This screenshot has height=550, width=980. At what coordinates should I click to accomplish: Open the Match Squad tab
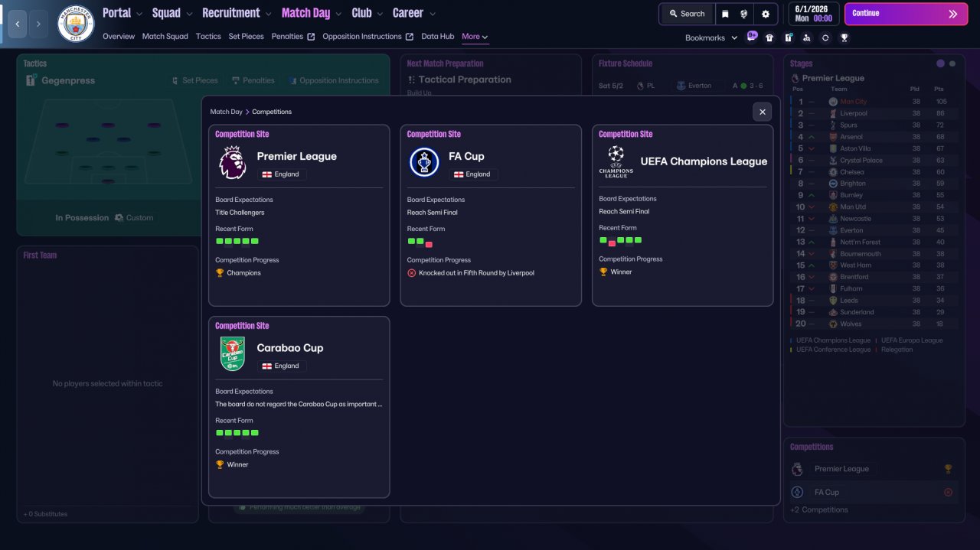[x=165, y=37]
